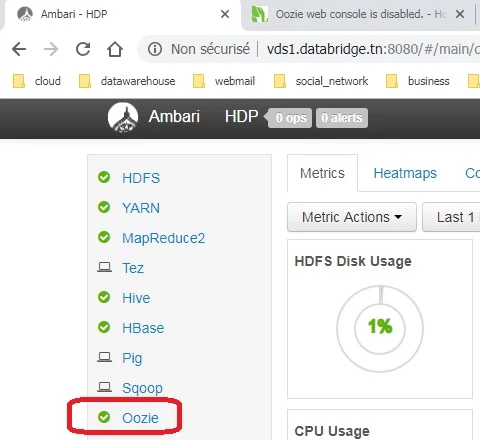Image resolution: width=480 pixels, height=440 pixels.
Task: Click HDFS green status check icon
Action: 104,177
